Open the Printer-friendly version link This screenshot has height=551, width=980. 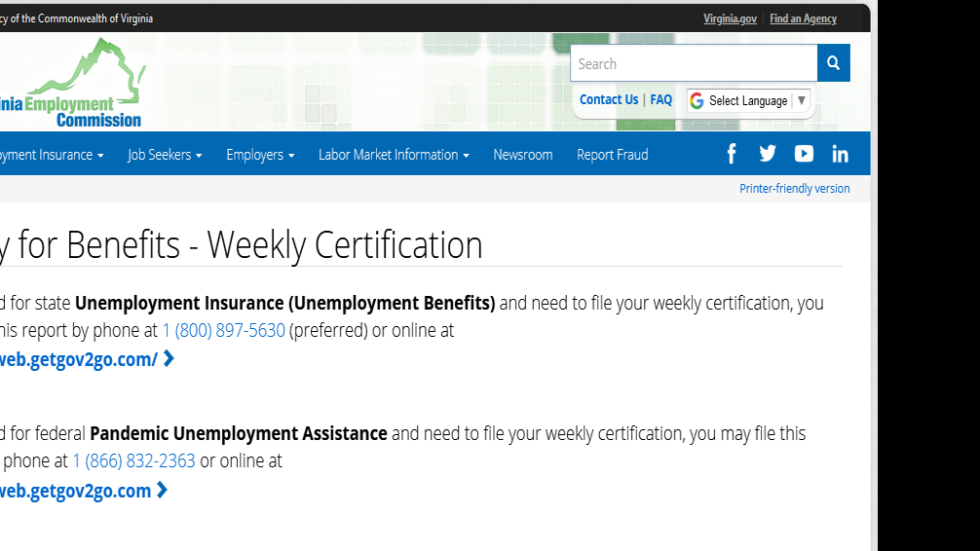pos(794,188)
